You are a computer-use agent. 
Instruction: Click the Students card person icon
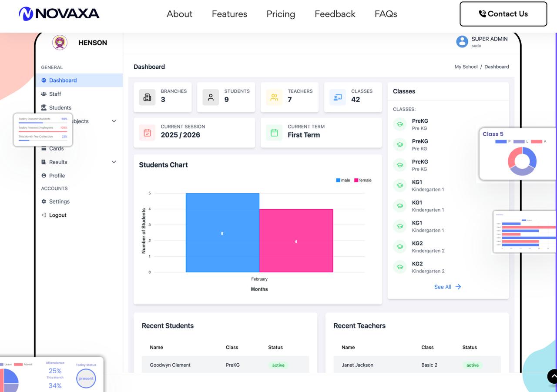coord(211,97)
